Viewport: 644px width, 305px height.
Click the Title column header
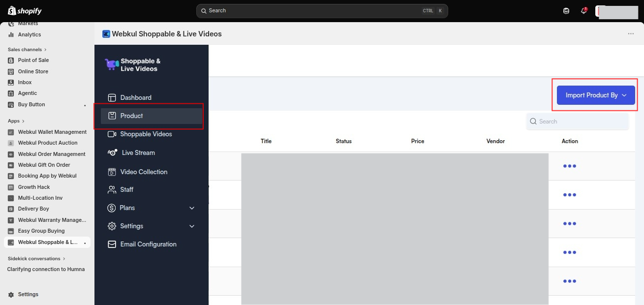click(266, 141)
